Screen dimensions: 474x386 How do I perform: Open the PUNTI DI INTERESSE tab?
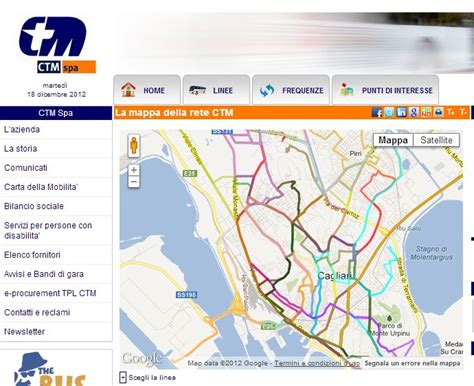pos(385,90)
